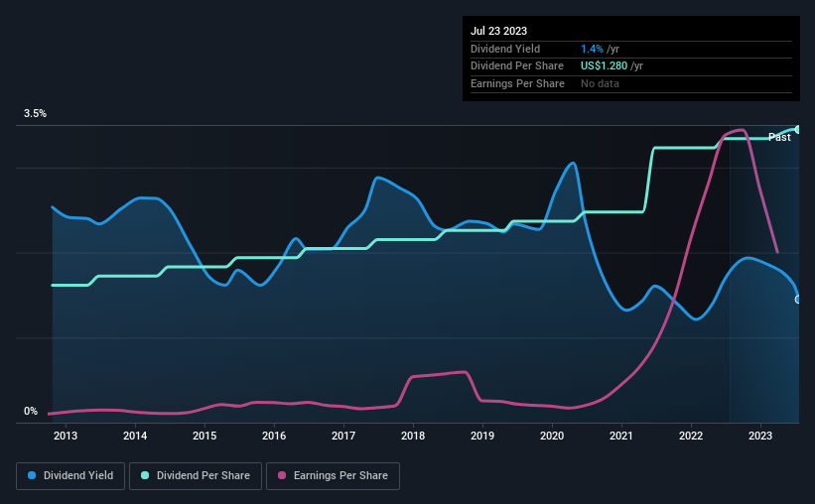
Task: Click the teal Dividend Per Share legend dot
Action: point(145,475)
